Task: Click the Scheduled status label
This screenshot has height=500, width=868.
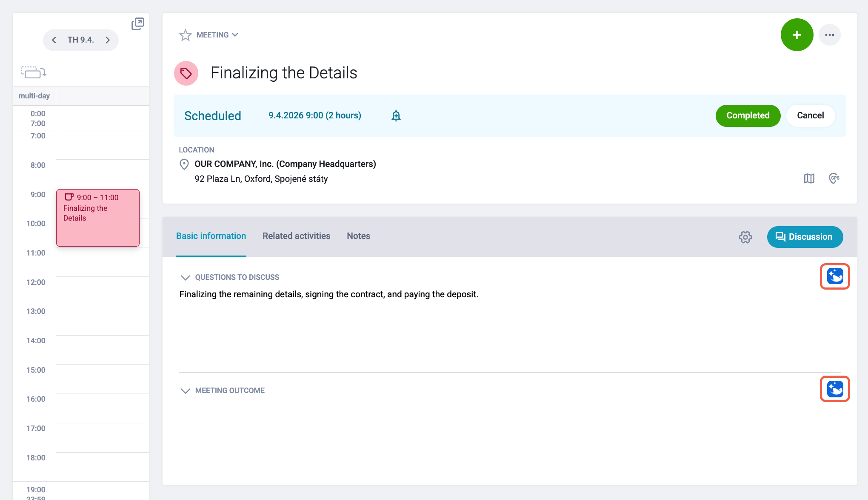Action: click(213, 116)
